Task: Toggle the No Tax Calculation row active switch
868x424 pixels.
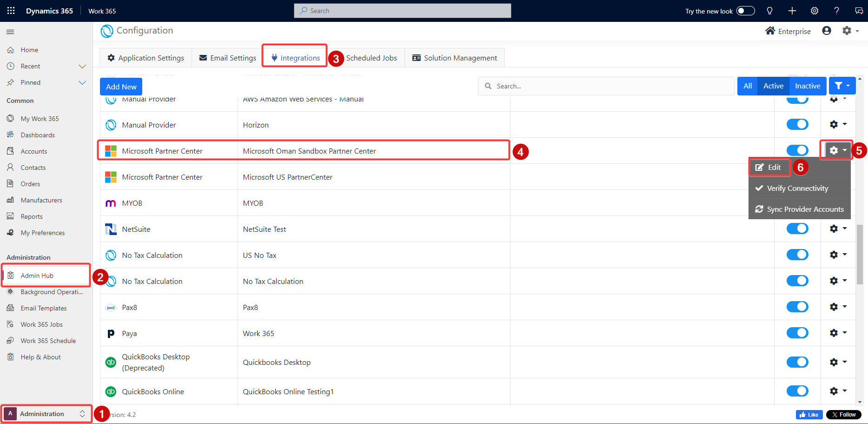Action: [797, 281]
